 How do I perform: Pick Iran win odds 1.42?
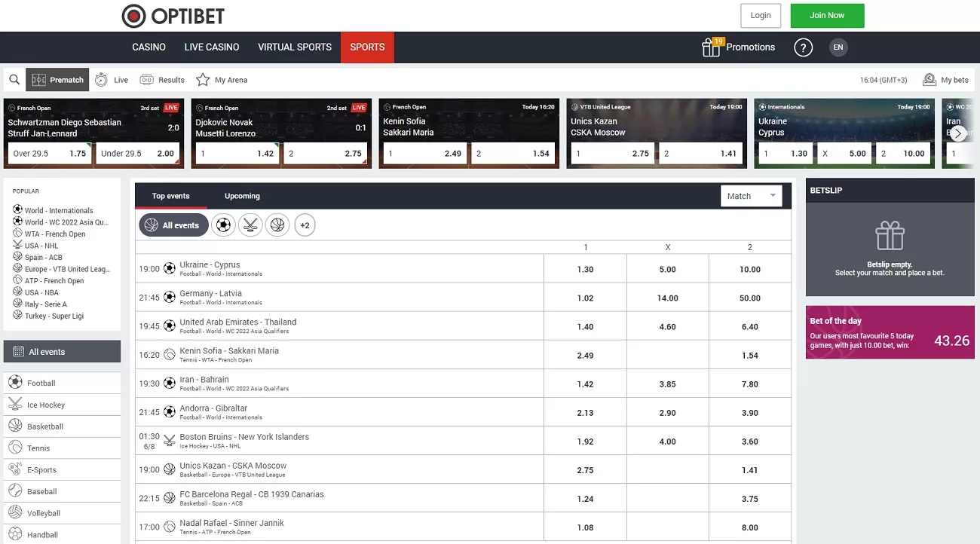pos(585,384)
